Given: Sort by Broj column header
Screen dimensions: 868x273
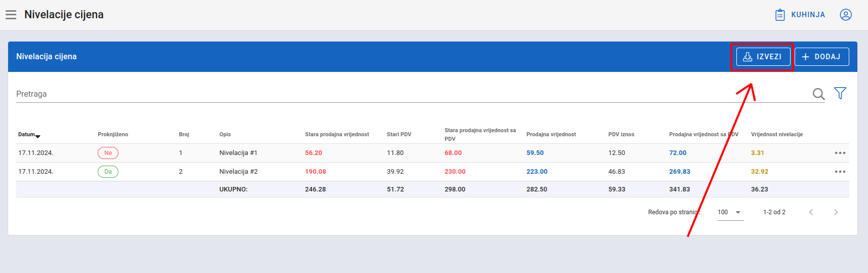Looking at the screenshot, I should (x=184, y=134).
